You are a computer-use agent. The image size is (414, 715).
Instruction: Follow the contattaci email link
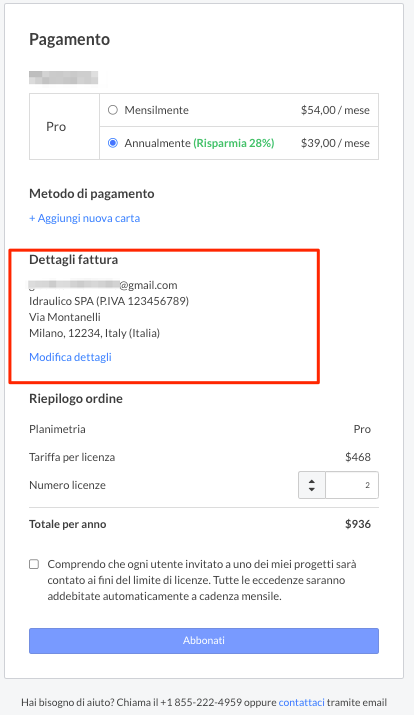301,702
